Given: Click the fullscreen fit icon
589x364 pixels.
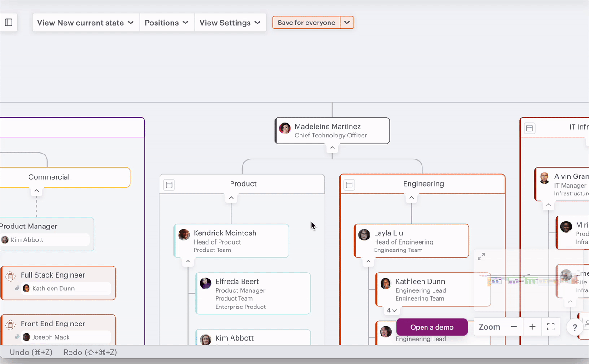Looking at the screenshot, I should click(551, 327).
